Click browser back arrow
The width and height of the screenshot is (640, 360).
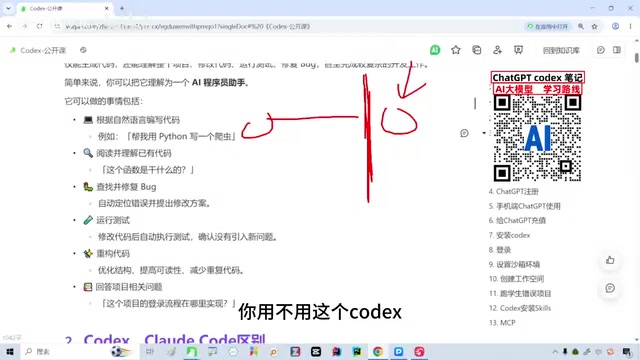click(9, 26)
